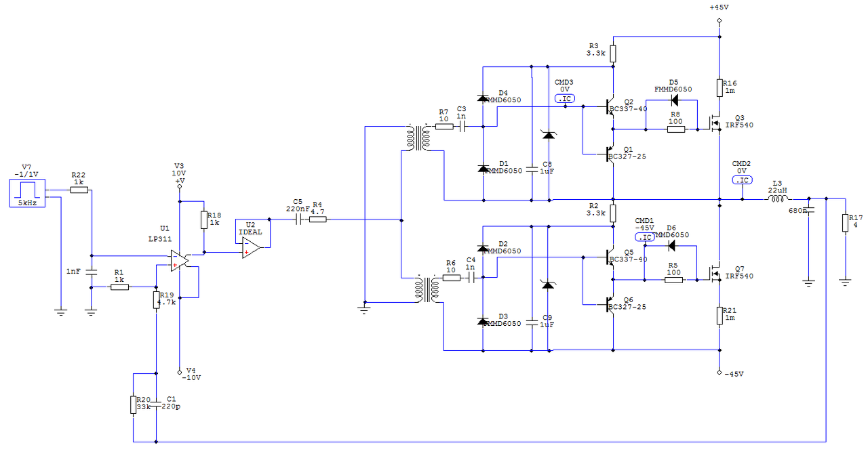The height and width of the screenshot is (462, 868).
Task: Select the L3 22uH inductor
Action: click(x=777, y=199)
